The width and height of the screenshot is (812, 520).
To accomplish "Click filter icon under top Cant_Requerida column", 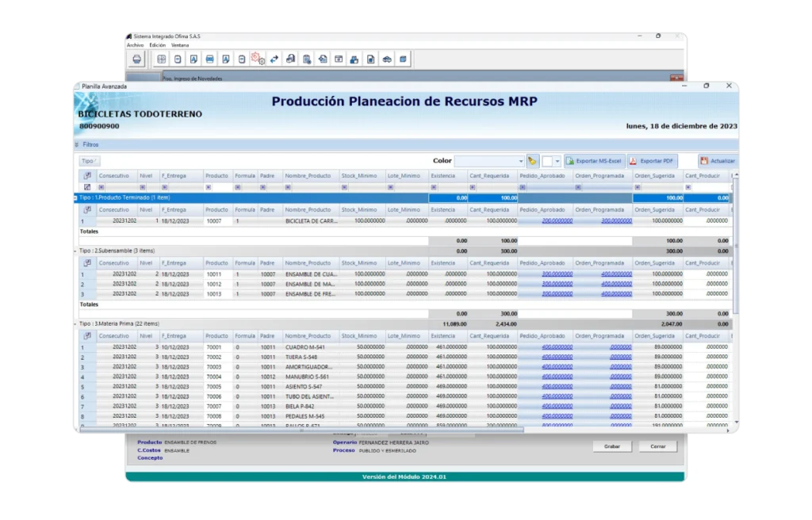I will point(473,188).
